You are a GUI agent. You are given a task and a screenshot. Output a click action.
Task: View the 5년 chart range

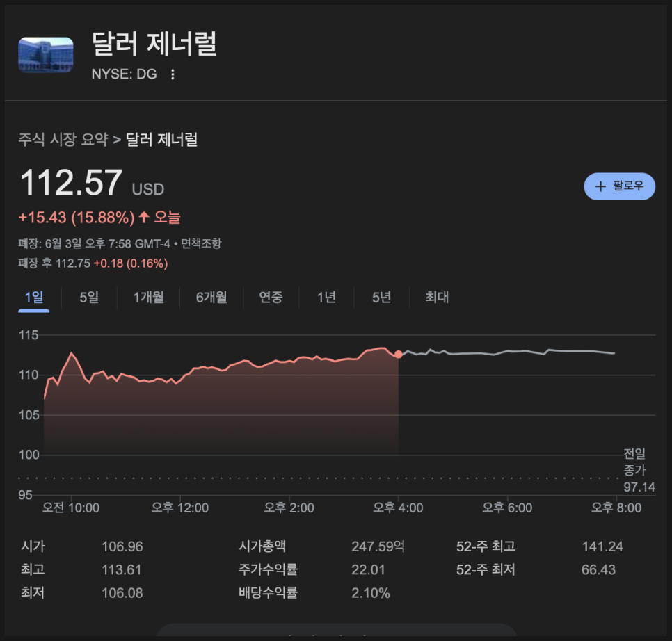(381, 297)
